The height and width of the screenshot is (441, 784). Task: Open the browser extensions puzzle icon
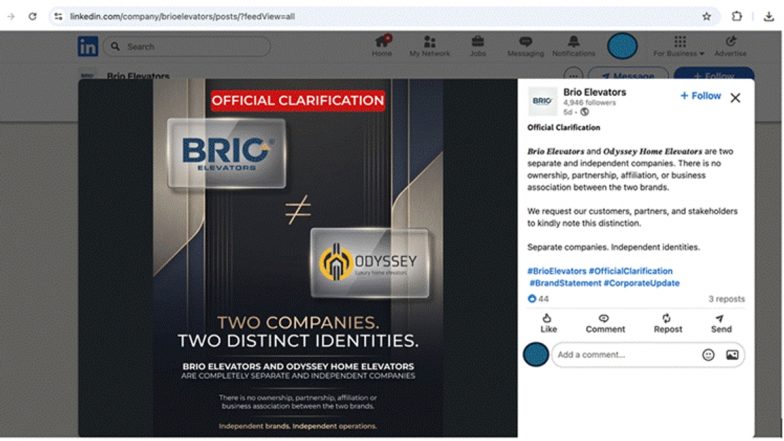[736, 16]
